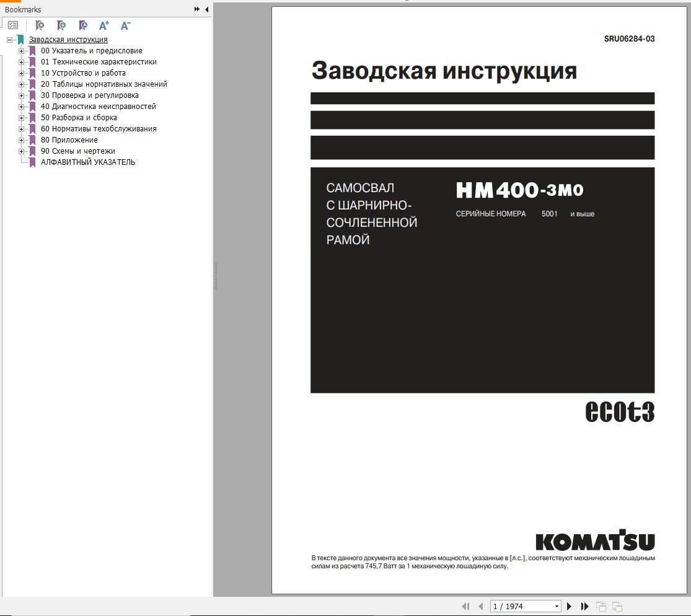Viewport: 691px width, 616px height.
Task: Click the next view icon
Action: click(x=617, y=606)
